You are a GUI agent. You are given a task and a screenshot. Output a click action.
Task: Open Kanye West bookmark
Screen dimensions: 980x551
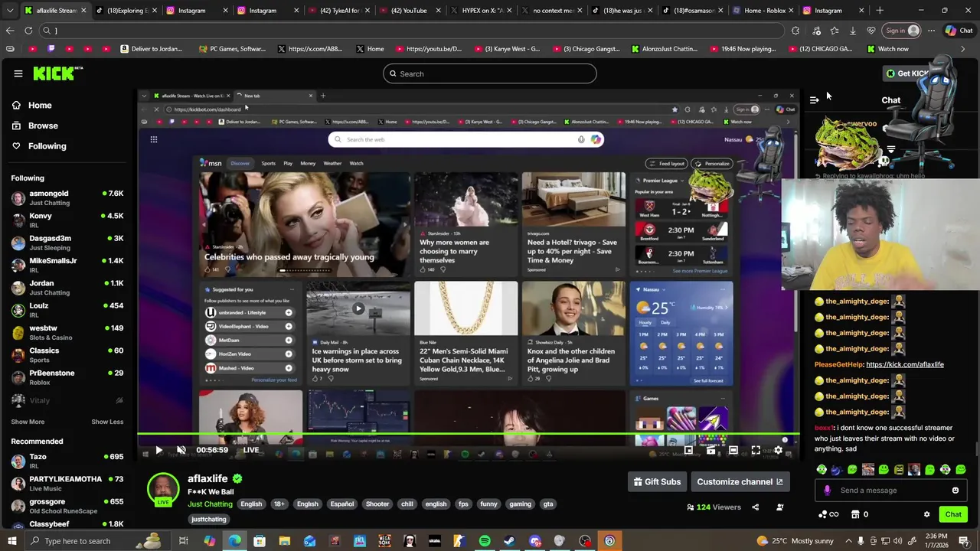pos(507,49)
